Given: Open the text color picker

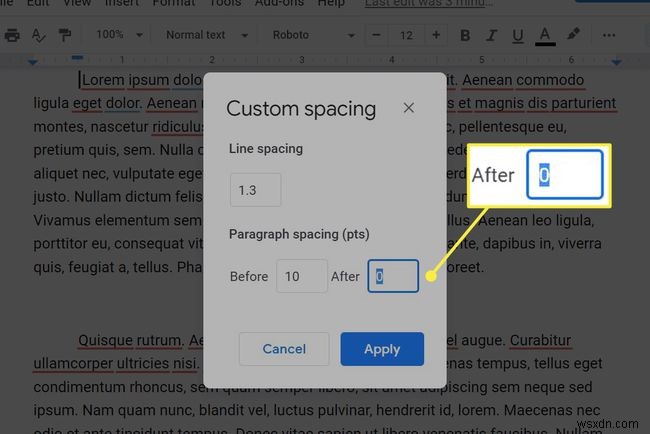Looking at the screenshot, I should [x=545, y=36].
